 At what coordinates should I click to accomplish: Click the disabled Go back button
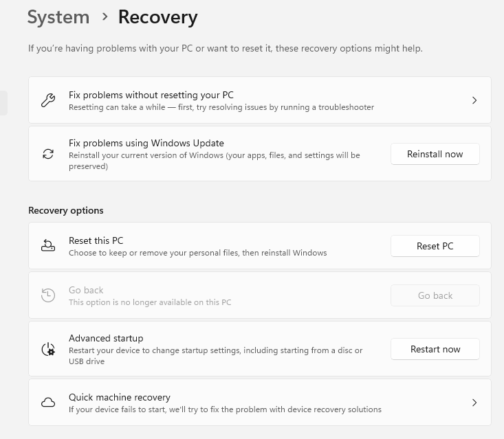[x=435, y=295]
